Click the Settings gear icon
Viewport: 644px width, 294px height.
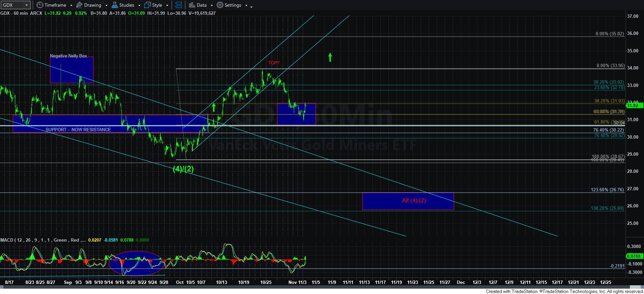click(220, 5)
